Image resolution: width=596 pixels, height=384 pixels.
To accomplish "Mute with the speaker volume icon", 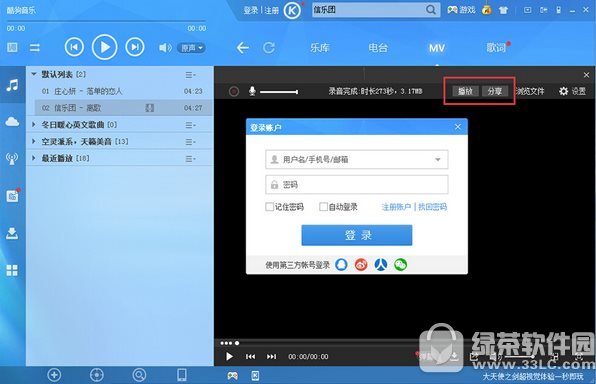I will click(165, 48).
